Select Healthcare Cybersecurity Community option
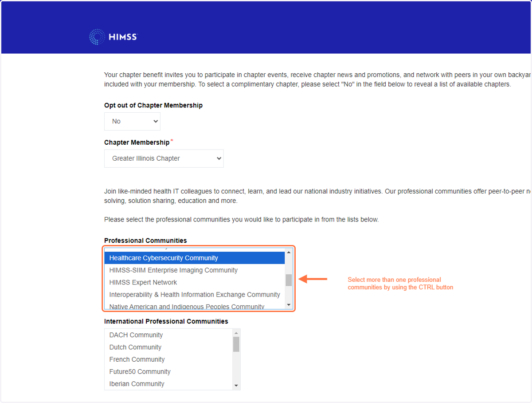This screenshot has width=532, height=403. tap(195, 258)
